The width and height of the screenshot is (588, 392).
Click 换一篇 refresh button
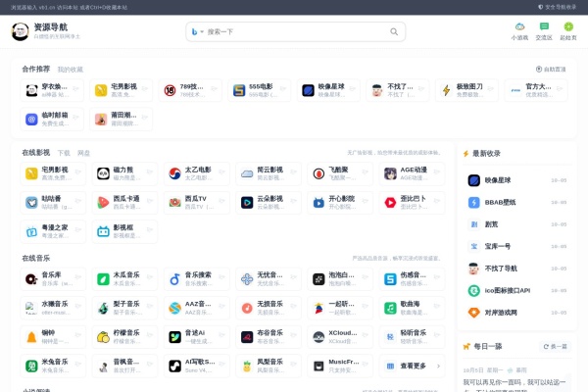pyautogui.click(x=556, y=347)
